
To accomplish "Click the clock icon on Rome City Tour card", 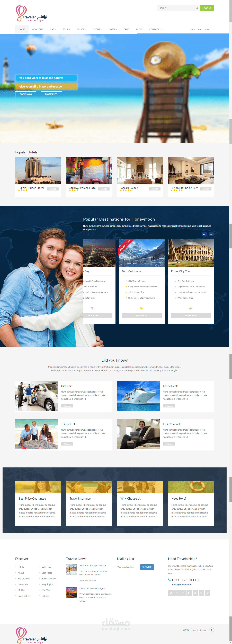I will pyautogui.click(x=191, y=308).
